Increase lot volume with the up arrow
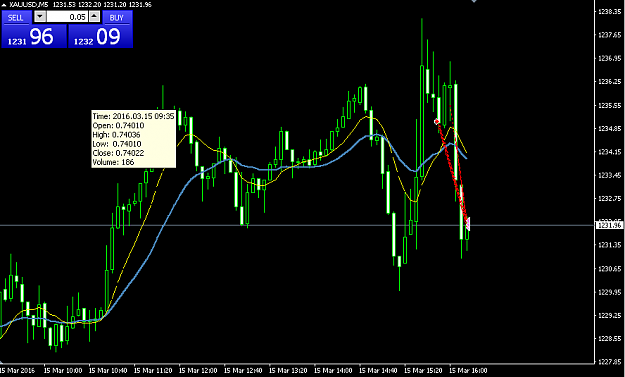Image resolution: width=625 pixels, height=377 pixels. click(x=94, y=17)
